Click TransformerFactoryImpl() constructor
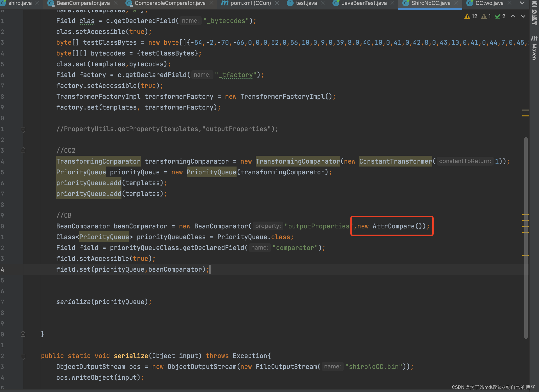The height and width of the screenshot is (392, 539). pyautogui.click(x=286, y=97)
